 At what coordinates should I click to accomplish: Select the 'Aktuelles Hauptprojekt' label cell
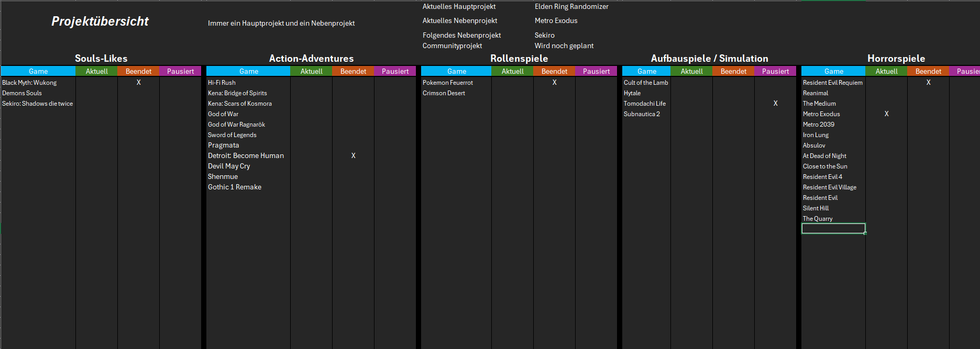(x=459, y=6)
